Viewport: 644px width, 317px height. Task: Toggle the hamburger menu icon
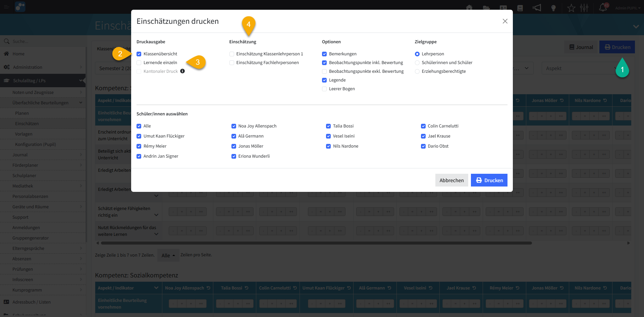tap(6, 7)
